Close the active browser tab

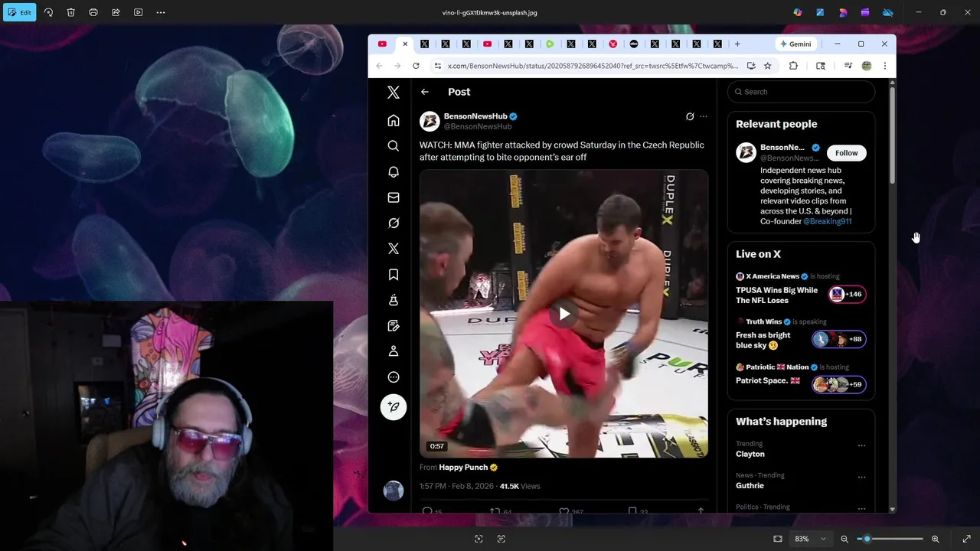pyautogui.click(x=405, y=44)
